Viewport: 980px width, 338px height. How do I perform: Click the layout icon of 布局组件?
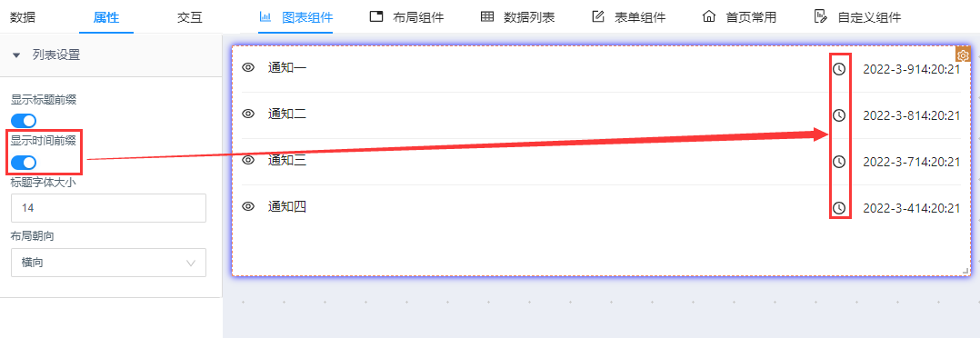[x=376, y=17]
